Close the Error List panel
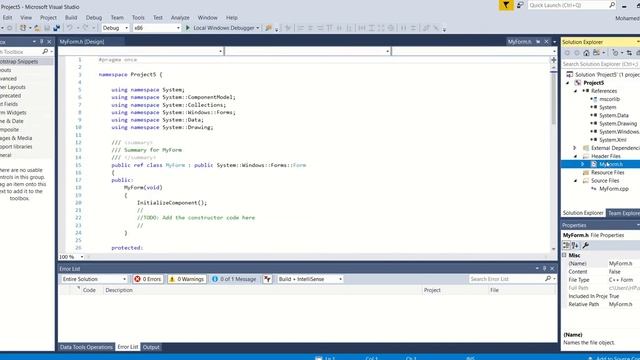 552,269
